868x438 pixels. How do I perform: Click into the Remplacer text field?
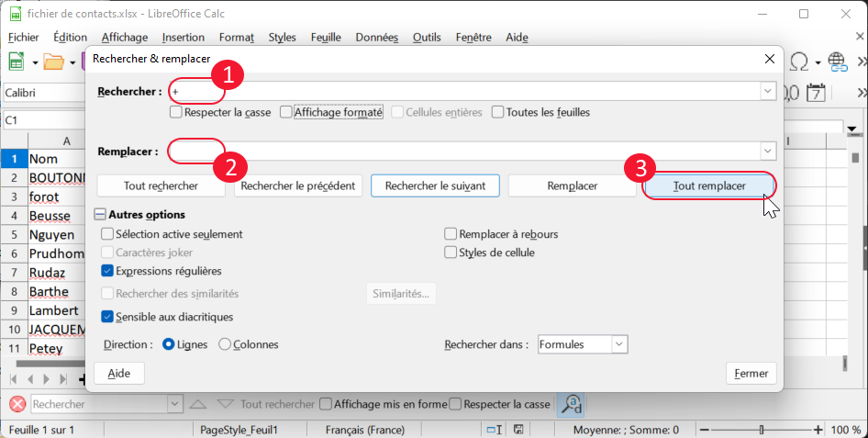click(463, 152)
